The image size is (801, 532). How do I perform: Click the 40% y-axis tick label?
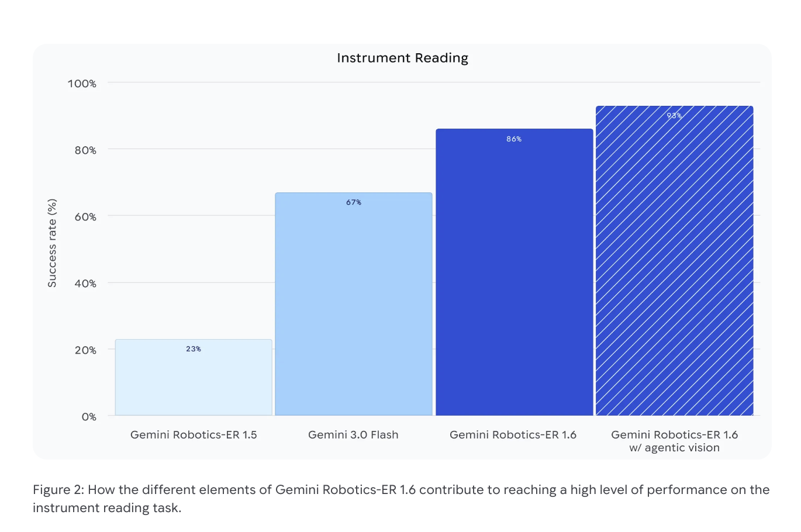tap(85, 284)
